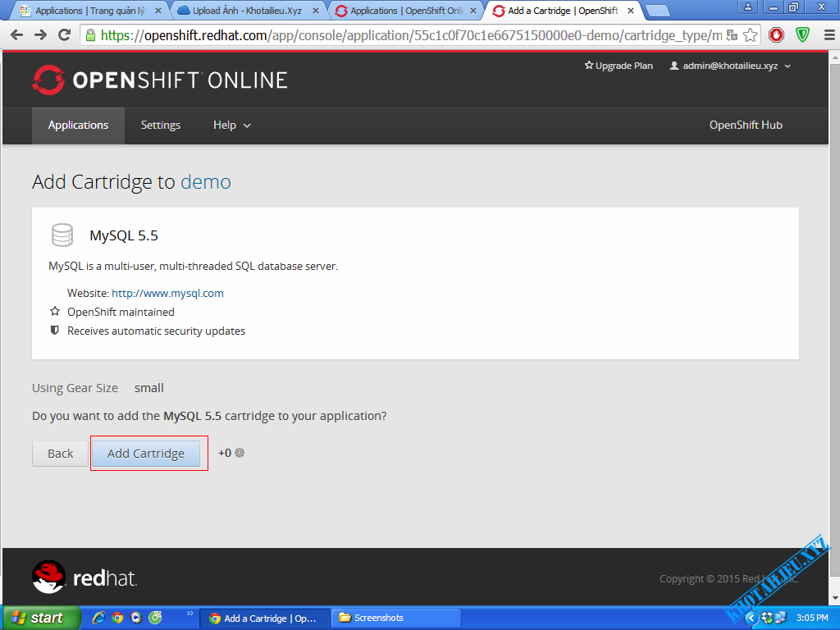Click the OpenShift Online logo
Viewport: 840px width, 630px height.
pyautogui.click(x=160, y=80)
